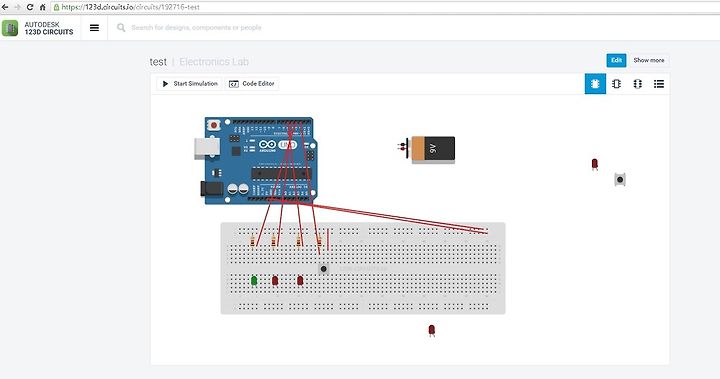Screen dimensions: 720x379
Task: Go to browser home icon
Action: point(42,7)
